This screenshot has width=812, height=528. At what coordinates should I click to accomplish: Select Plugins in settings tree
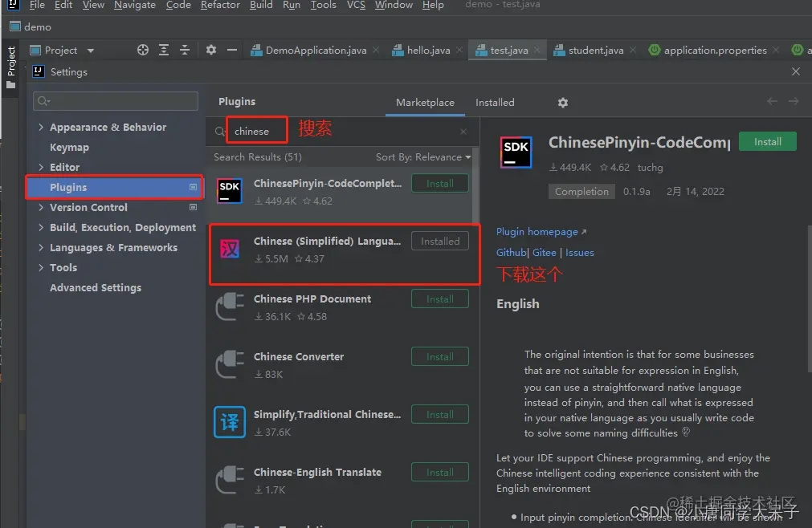[x=114, y=187]
